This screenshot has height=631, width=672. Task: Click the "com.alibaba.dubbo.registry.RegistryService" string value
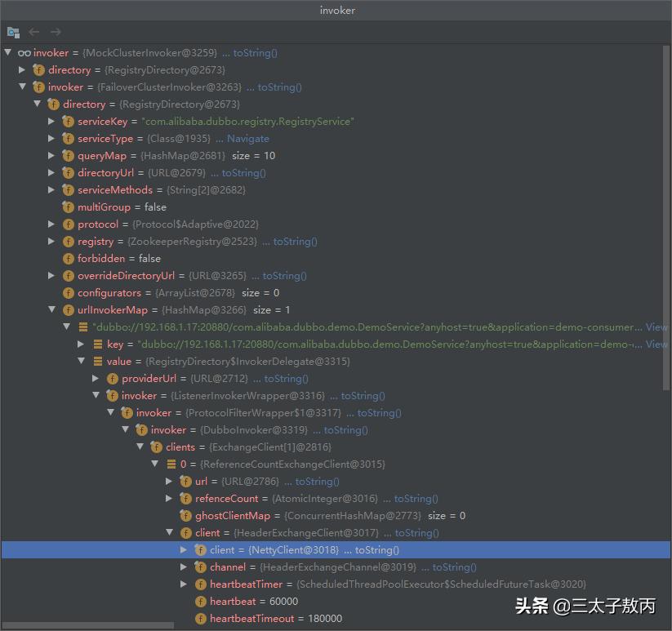pyautogui.click(x=247, y=122)
